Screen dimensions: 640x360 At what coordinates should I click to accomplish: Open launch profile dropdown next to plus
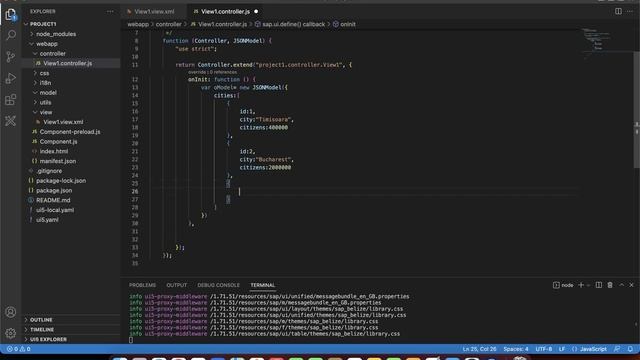click(x=588, y=285)
